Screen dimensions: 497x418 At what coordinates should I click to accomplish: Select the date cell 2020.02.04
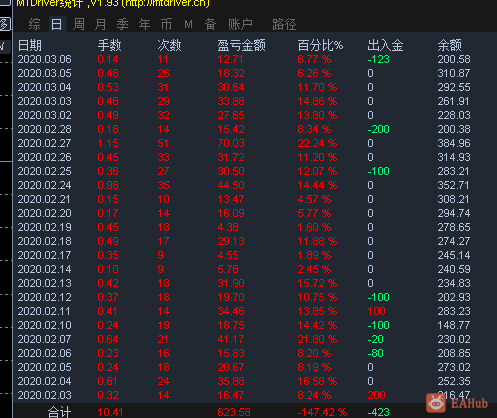[x=44, y=381]
